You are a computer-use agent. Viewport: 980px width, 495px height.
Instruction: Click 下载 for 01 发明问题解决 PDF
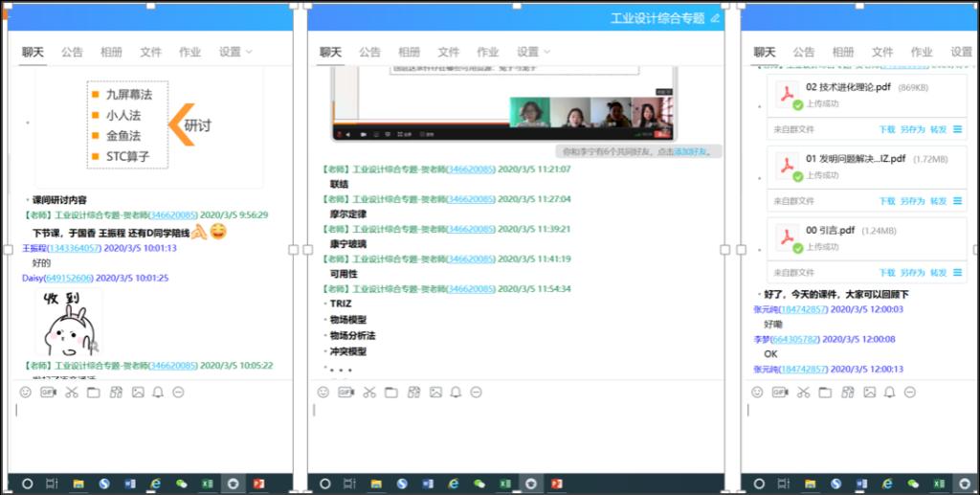pyautogui.click(x=887, y=201)
